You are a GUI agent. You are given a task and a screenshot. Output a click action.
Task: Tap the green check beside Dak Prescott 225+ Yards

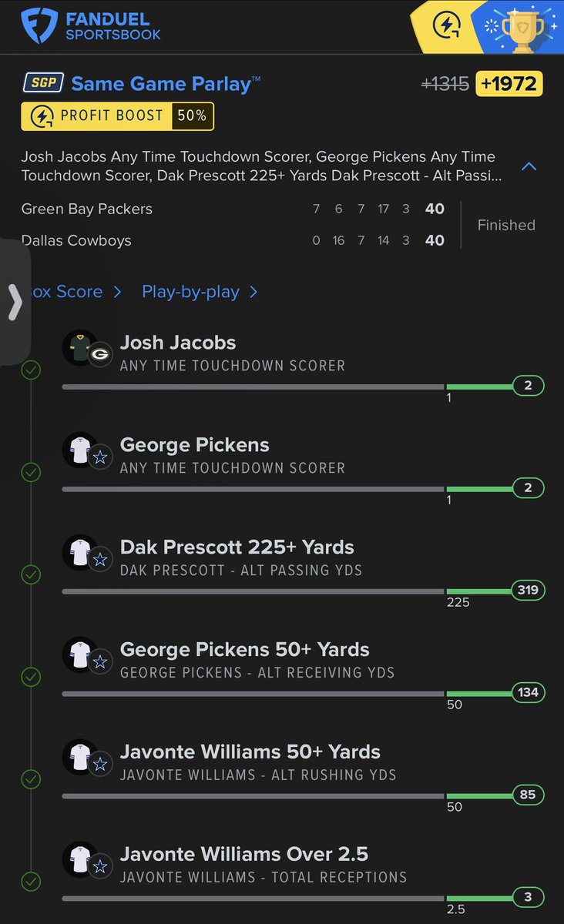tap(31, 574)
